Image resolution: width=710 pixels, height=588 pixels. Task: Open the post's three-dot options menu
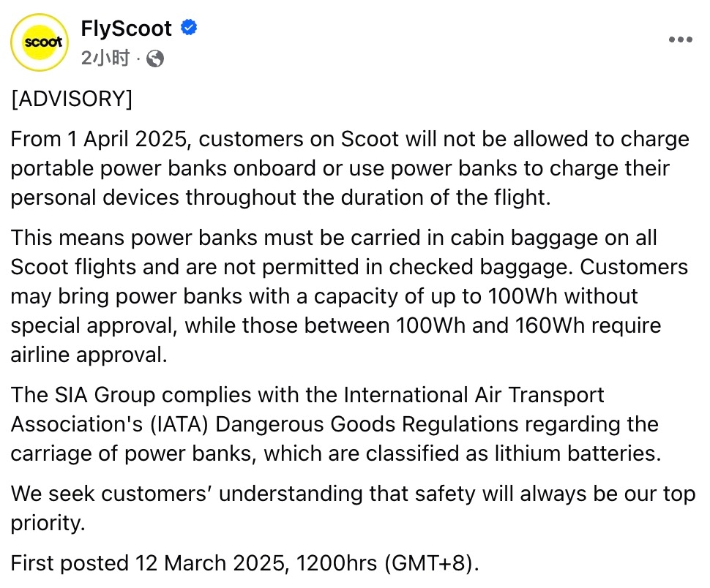click(681, 39)
